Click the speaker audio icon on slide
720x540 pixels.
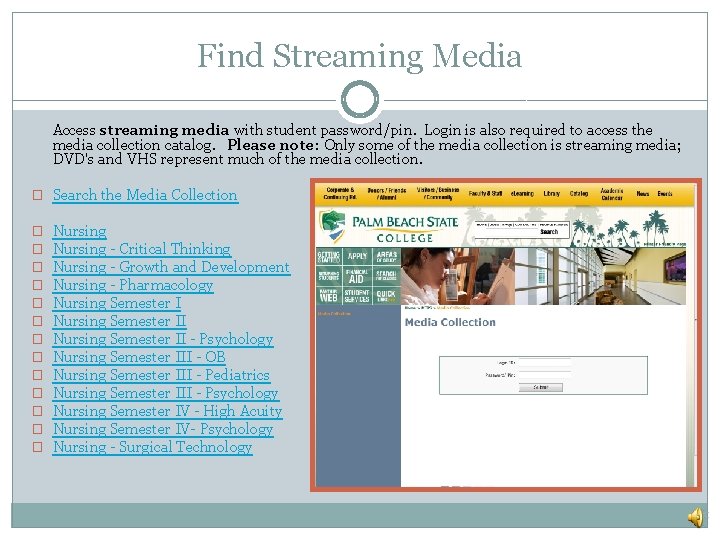[x=696, y=517]
